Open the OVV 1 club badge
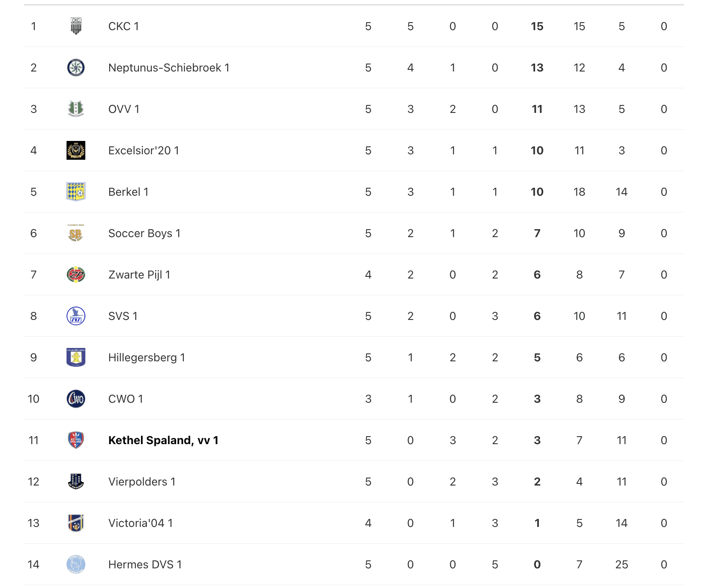702x588 pixels. pyautogui.click(x=76, y=109)
